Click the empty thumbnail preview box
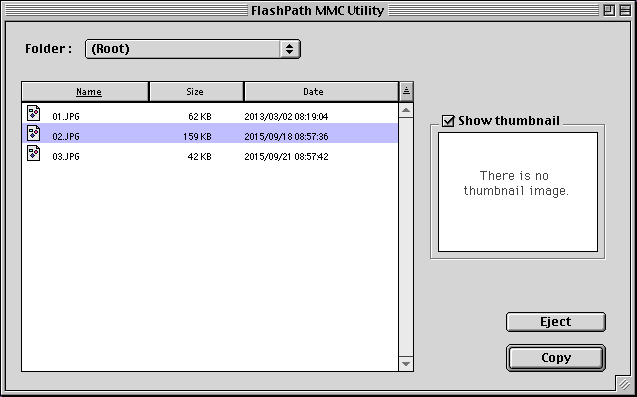The height and width of the screenshot is (397, 637). pos(518,192)
